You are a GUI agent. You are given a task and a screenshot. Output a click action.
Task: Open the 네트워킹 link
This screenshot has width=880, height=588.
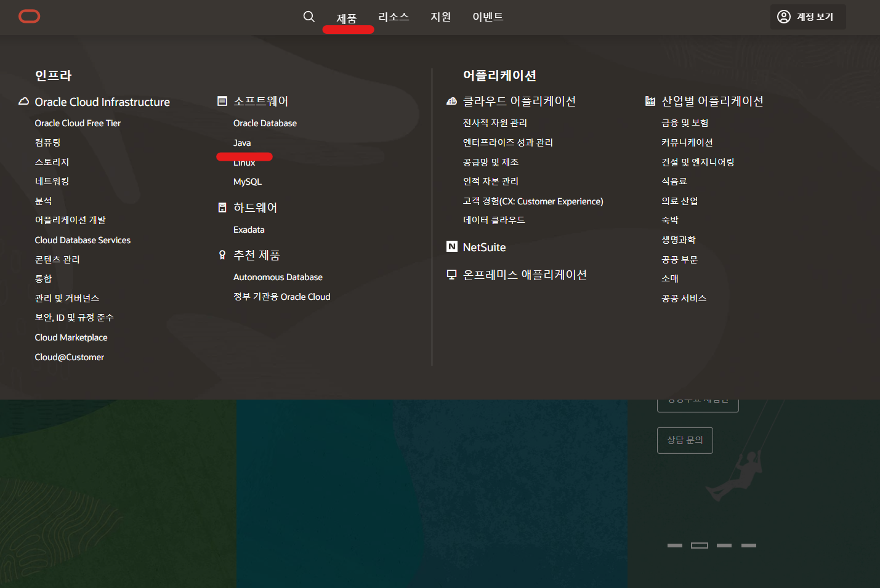[52, 182]
